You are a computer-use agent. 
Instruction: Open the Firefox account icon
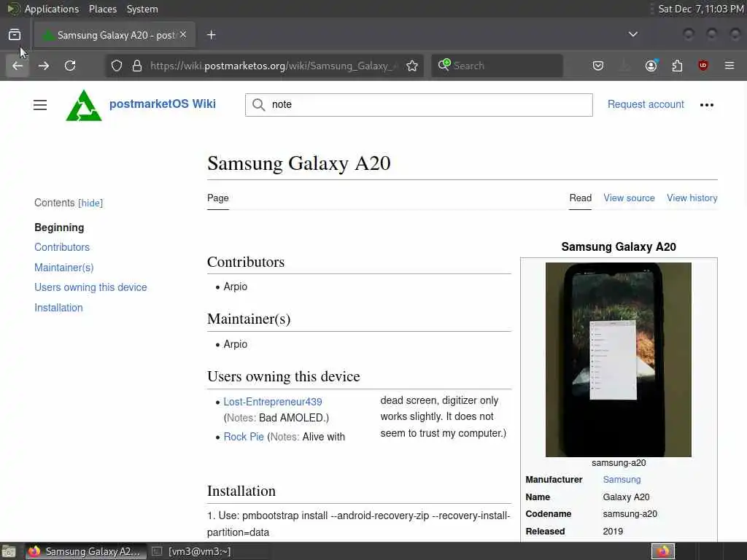click(x=651, y=66)
